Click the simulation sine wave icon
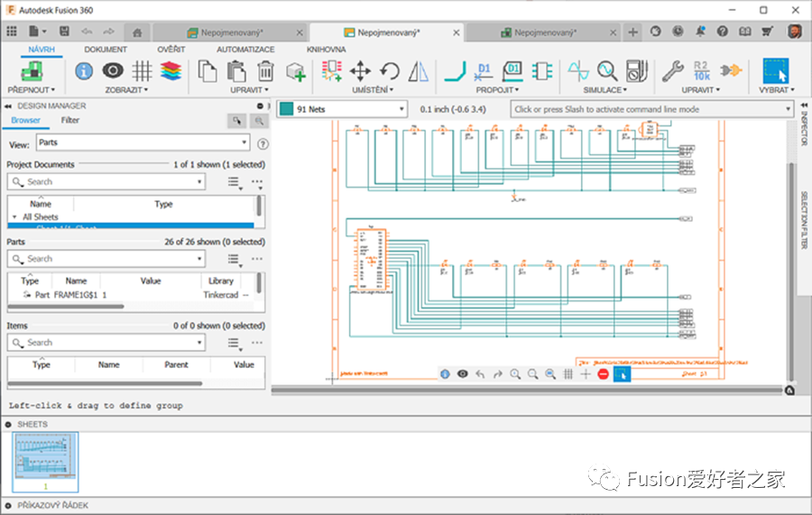Image resolution: width=812 pixels, height=515 pixels. (577, 71)
